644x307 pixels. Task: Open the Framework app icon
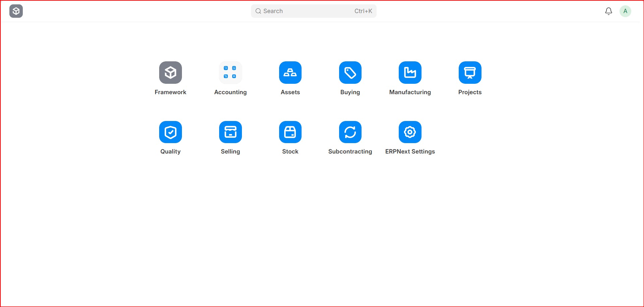tap(170, 72)
